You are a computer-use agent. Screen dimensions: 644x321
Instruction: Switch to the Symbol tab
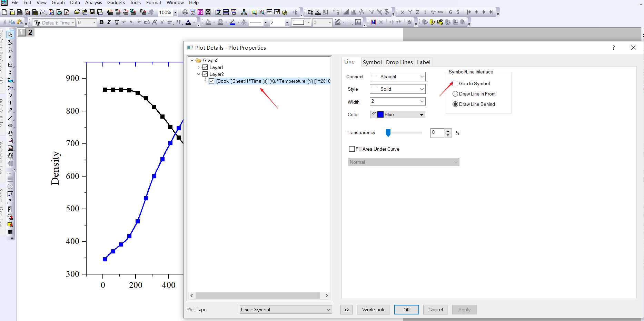(372, 62)
